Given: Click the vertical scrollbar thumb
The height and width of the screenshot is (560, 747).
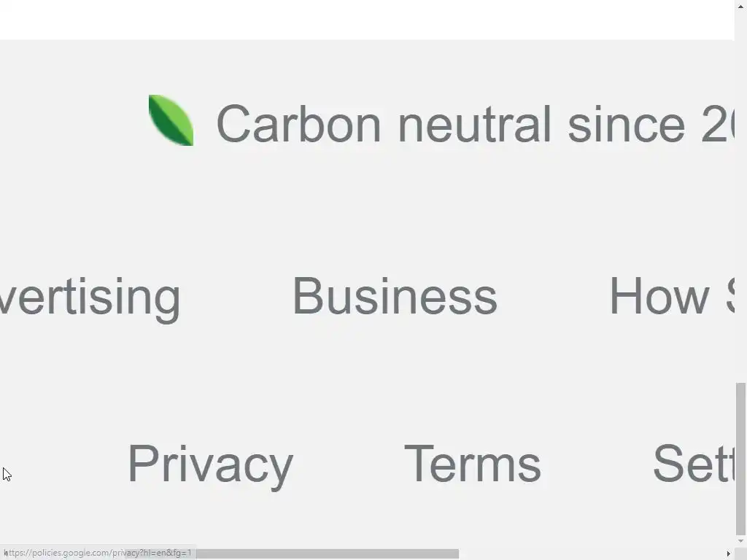Looking at the screenshot, I should pyautogui.click(x=740, y=458).
